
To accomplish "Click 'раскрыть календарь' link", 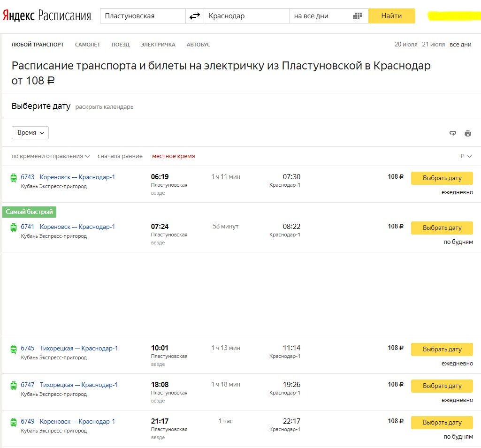I will (x=104, y=107).
